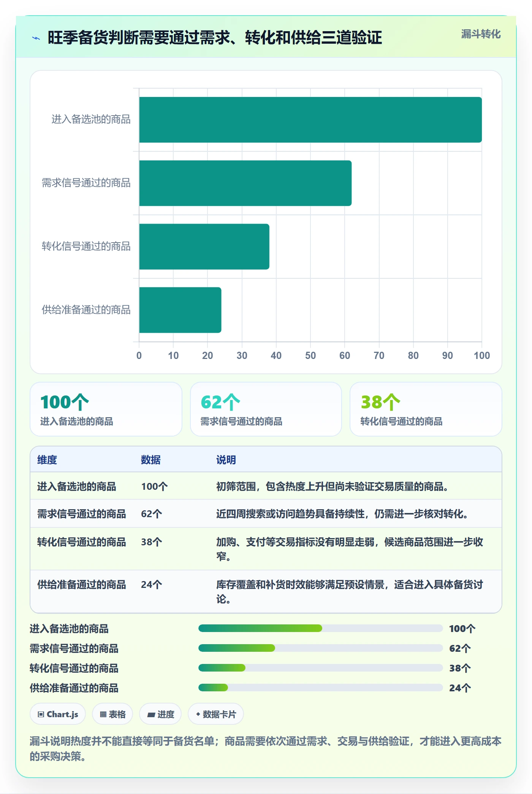The height and width of the screenshot is (794, 532).
Task: Click the progress bar for 转化信号通过的商品
Action: coord(320,668)
